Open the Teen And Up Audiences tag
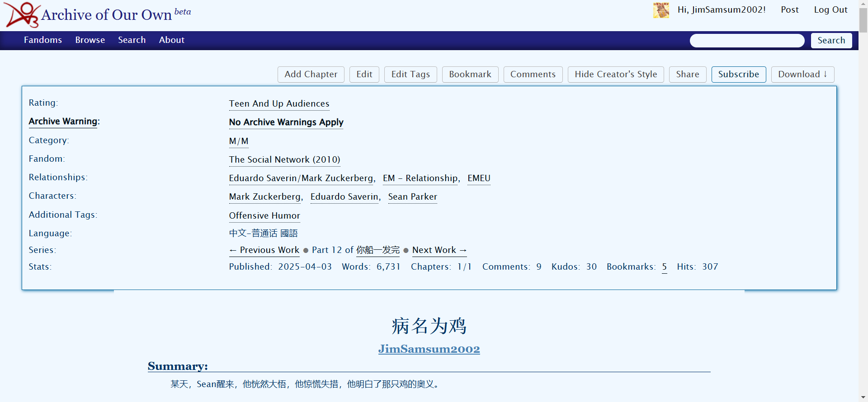 [x=279, y=104]
